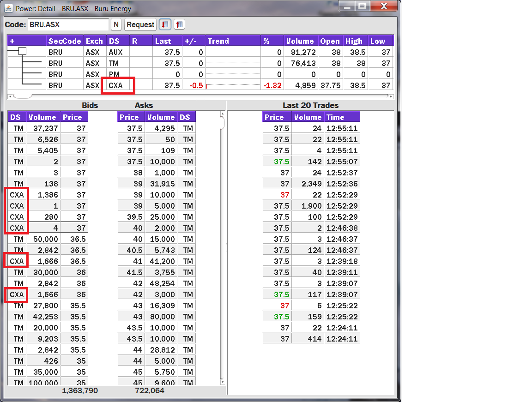This screenshot has width=532, height=402.
Task: Select the ask with volume 80,000
Action: click(x=157, y=317)
